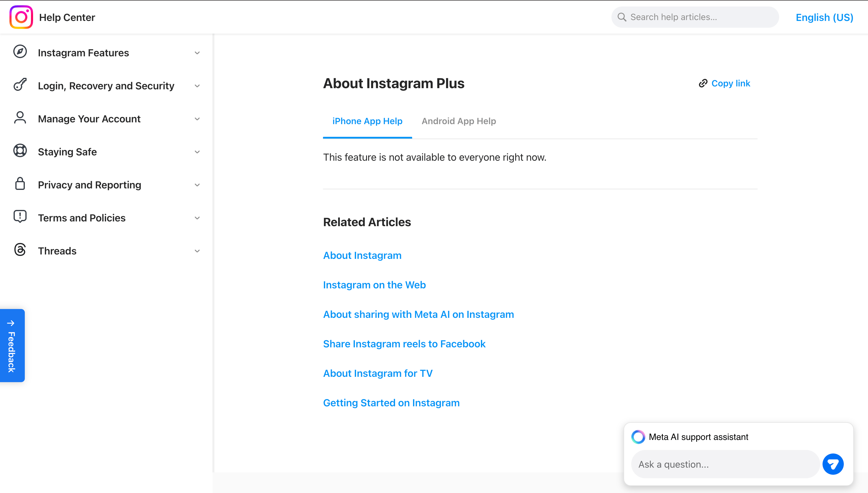Click the person icon for Manage Your Account
This screenshot has height=493, width=868.
(20, 118)
